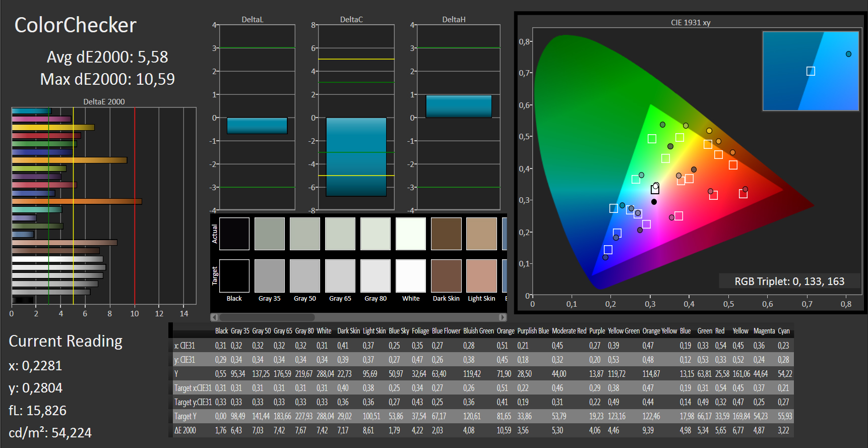The height and width of the screenshot is (448, 868).
Task: Click the Orange Yellow column header
Action: coord(660,331)
